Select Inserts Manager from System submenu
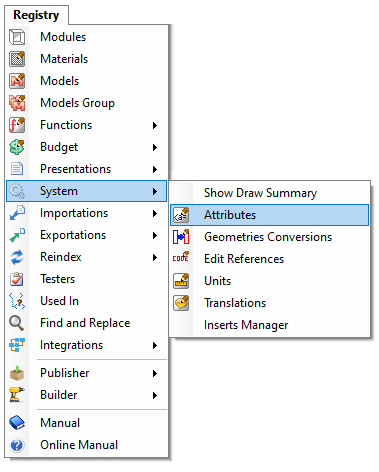 click(270, 325)
